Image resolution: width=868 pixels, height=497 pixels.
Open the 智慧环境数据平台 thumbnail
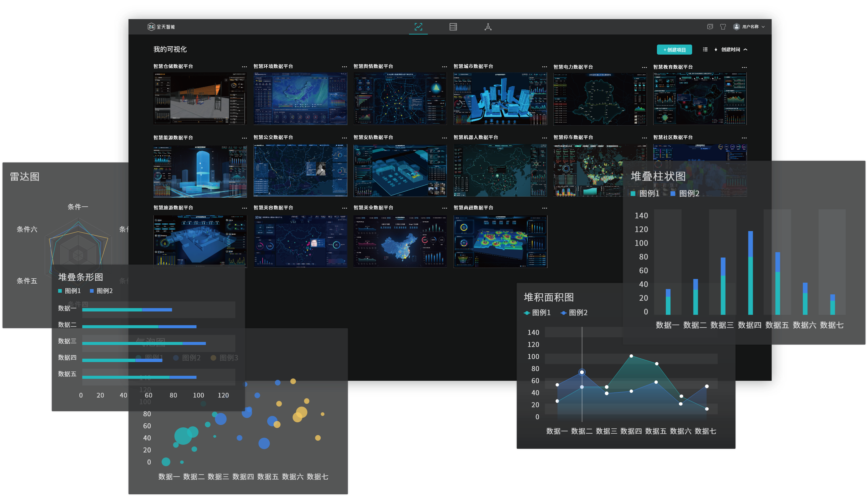click(x=300, y=98)
